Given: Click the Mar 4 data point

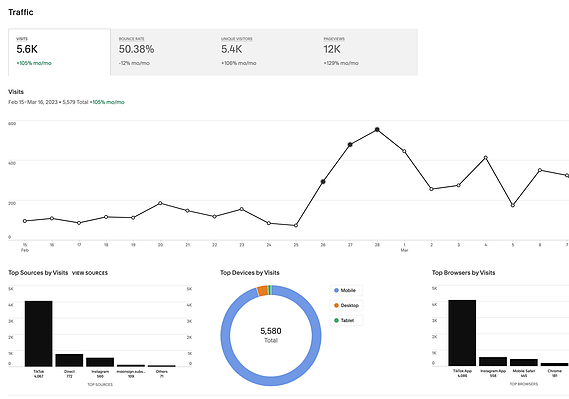Looking at the screenshot, I should 486,158.
